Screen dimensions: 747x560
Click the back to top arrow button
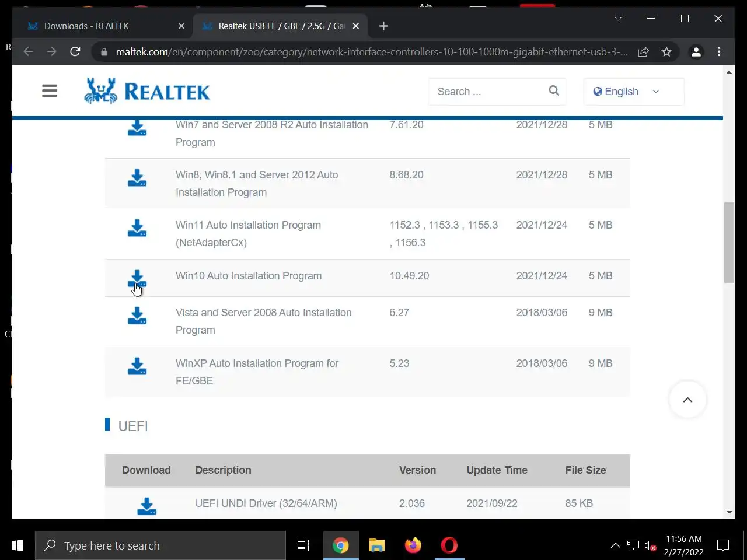687,400
